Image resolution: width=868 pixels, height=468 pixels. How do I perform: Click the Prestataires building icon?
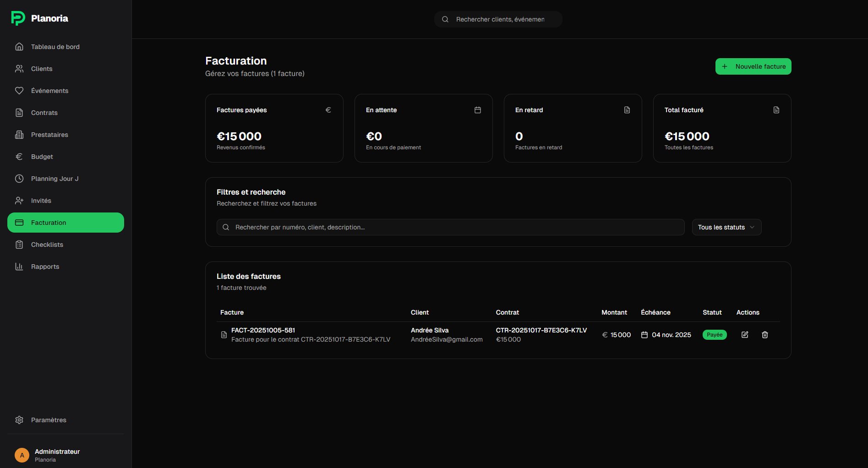click(19, 135)
